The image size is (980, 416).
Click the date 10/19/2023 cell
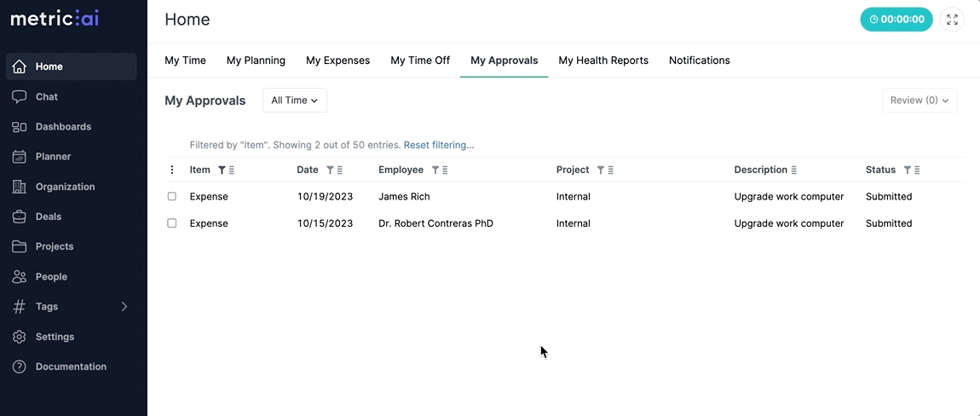[x=325, y=196]
